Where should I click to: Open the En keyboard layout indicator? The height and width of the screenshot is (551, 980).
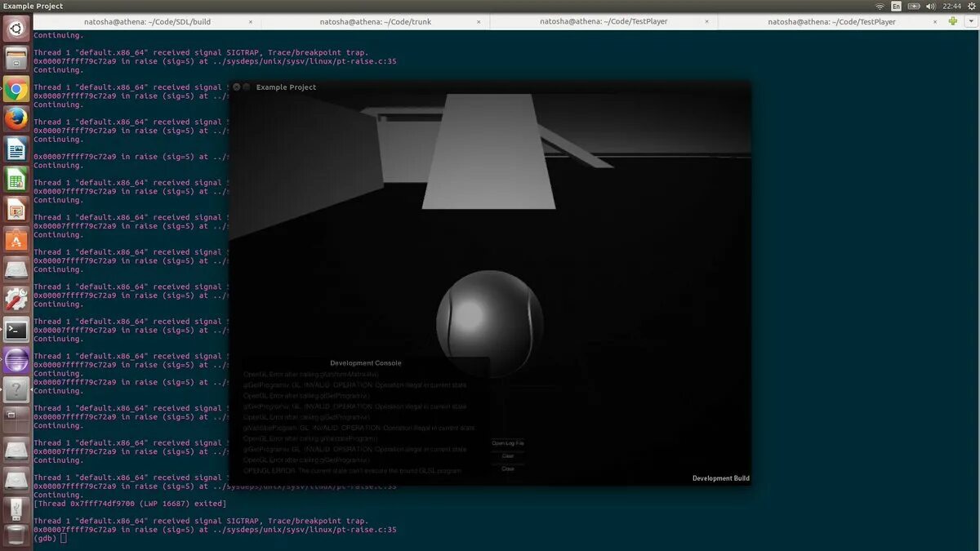[896, 6]
